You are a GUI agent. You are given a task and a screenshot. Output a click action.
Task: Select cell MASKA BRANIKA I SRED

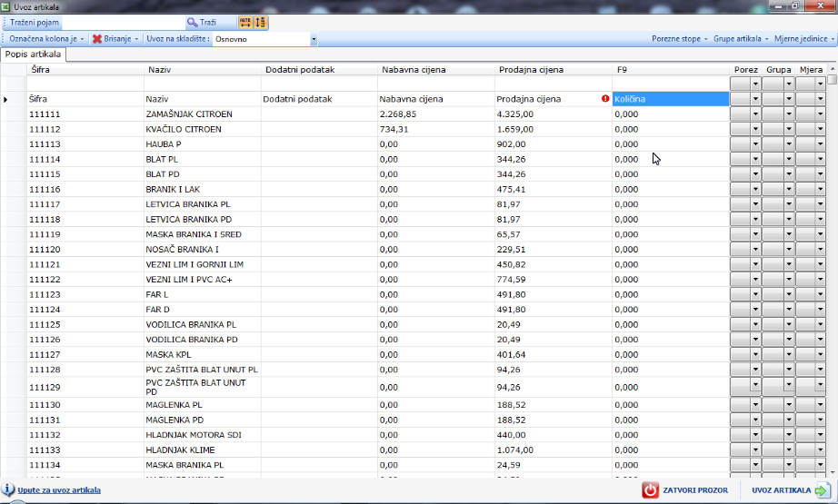[x=203, y=234]
